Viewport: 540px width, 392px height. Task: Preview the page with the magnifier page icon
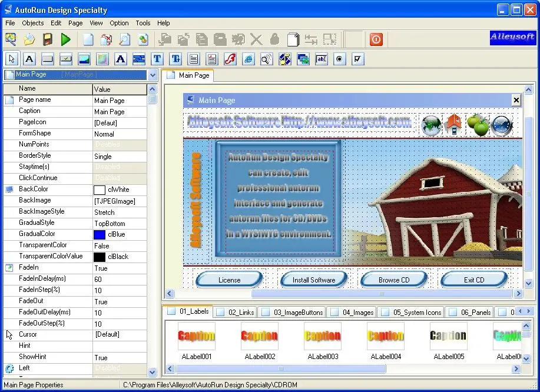(x=125, y=39)
